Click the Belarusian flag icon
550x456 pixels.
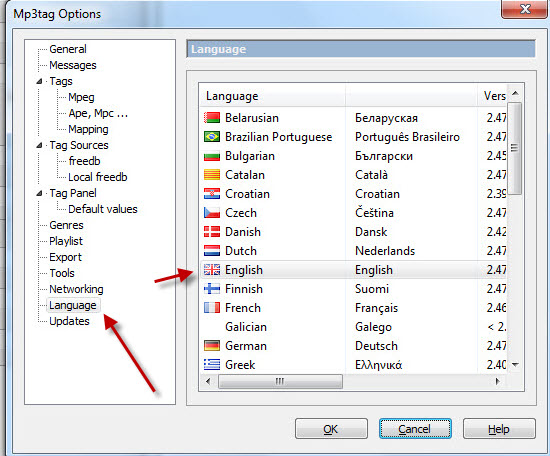point(212,118)
